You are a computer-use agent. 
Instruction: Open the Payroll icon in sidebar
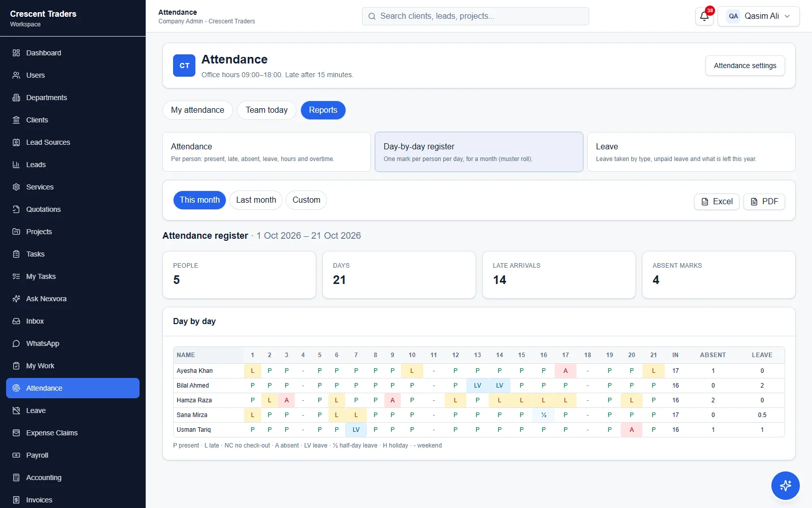coord(16,455)
